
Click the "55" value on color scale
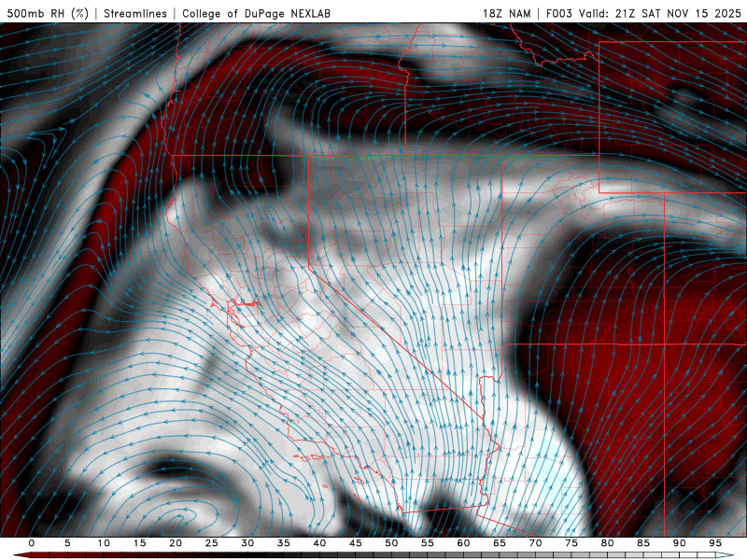coord(428,543)
